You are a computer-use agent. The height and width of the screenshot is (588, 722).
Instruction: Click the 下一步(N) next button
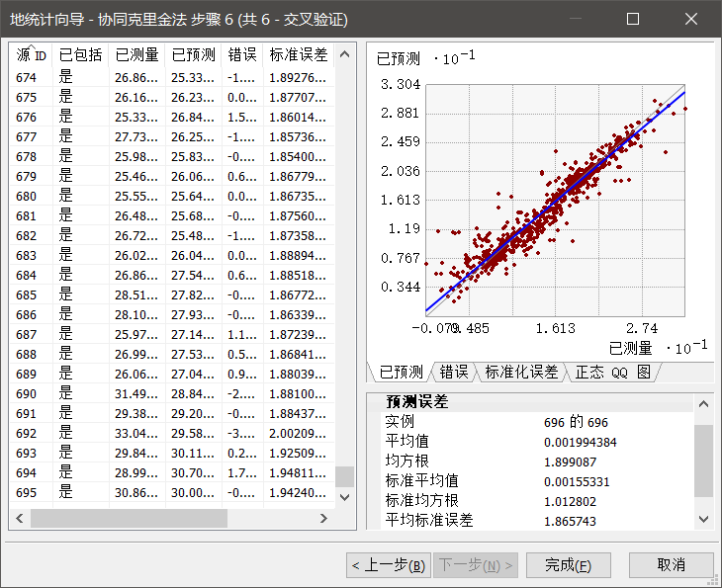(x=476, y=565)
